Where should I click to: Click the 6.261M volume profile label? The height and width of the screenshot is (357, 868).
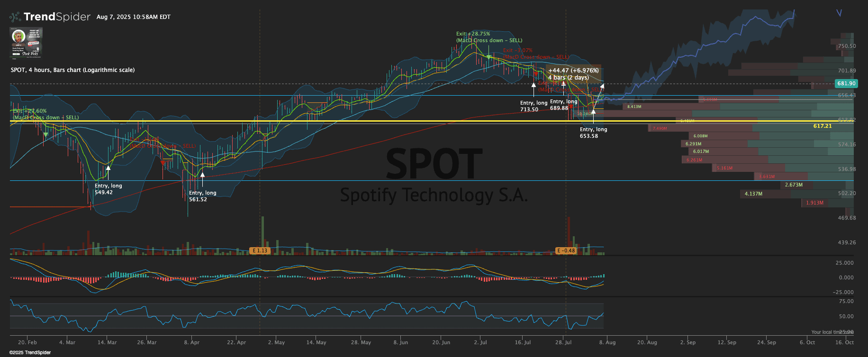pyautogui.click(x=694, y=160)
